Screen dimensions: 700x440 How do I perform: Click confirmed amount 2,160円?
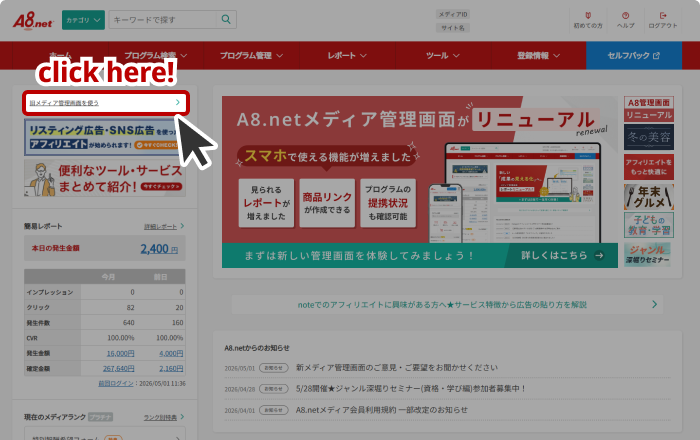coord(171,369)
